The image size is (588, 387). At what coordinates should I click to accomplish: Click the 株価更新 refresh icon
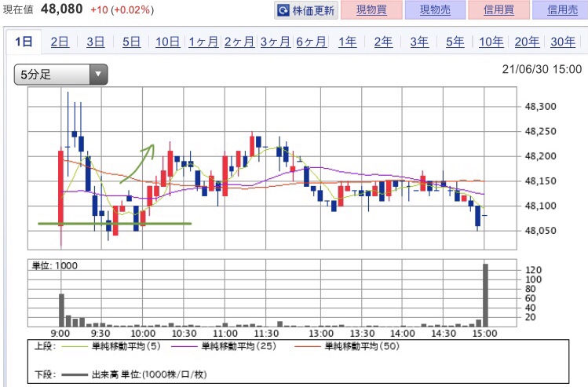283,11
